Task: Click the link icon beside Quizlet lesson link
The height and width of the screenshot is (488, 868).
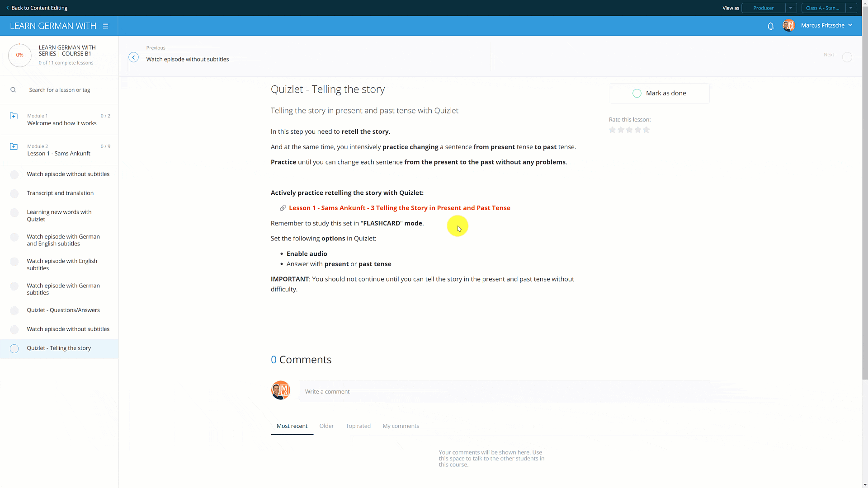Action: tap(283, 208)
